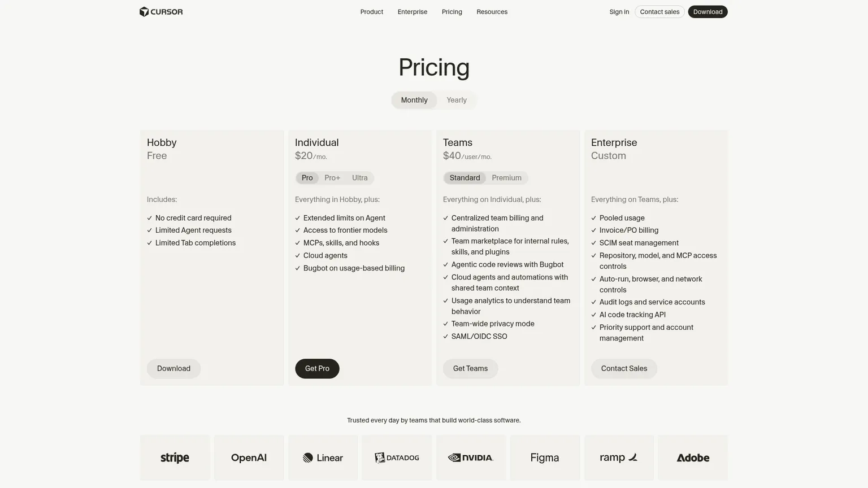The image size is (868, 488).
Task: Open the Datadog logo tile
Action: click(x=397, y=457)
